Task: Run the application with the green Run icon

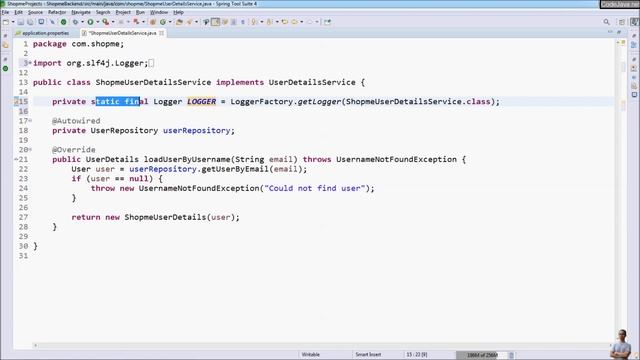Action: (x=90, y=22)
